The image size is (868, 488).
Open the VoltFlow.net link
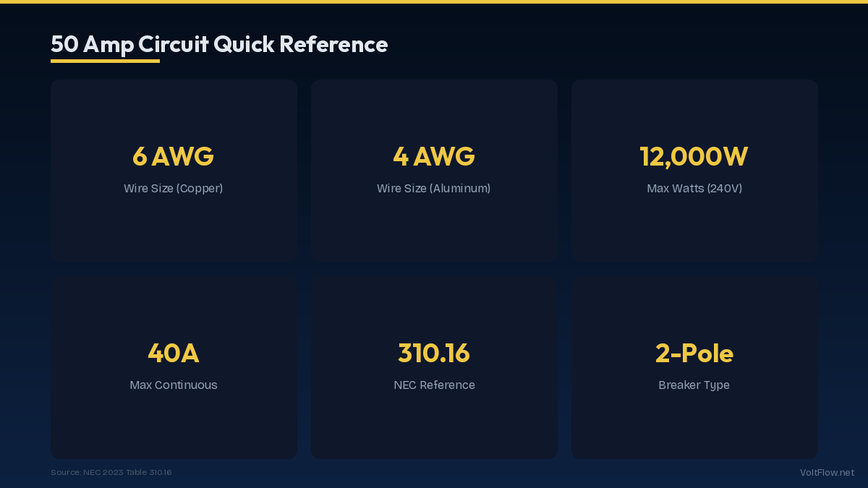pyautogui.click(x=827, y=473)
